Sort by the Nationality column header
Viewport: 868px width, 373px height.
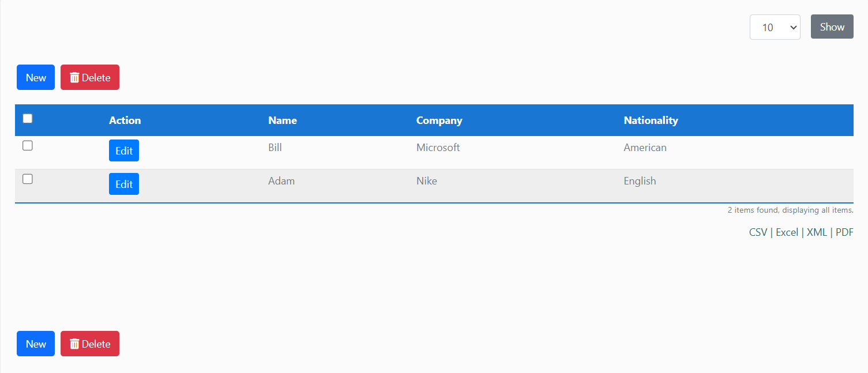point(651,120)
